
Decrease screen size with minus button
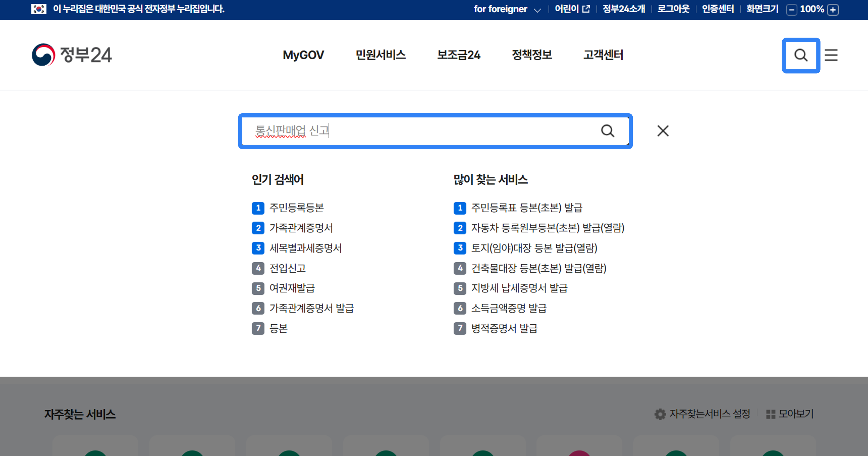click(x=791, y=10)
